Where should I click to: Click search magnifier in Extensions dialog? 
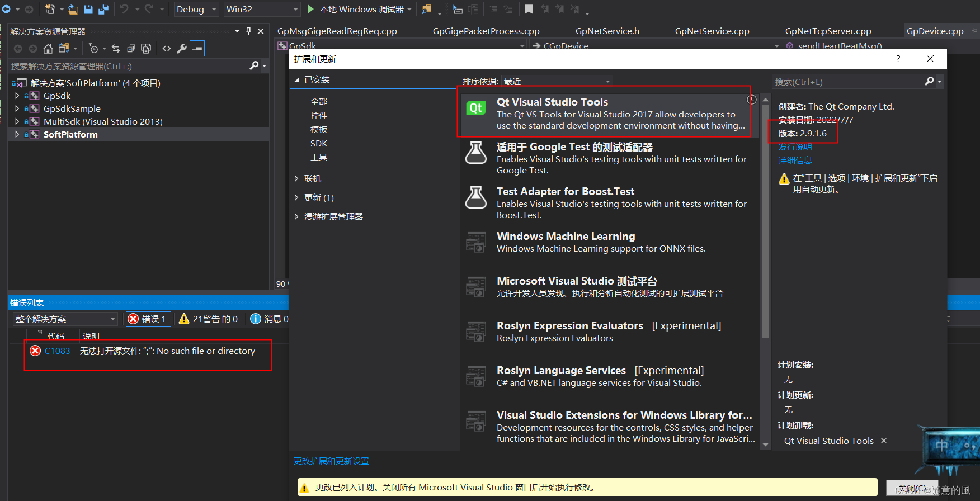pyautogui.click(x=930, y=82)
